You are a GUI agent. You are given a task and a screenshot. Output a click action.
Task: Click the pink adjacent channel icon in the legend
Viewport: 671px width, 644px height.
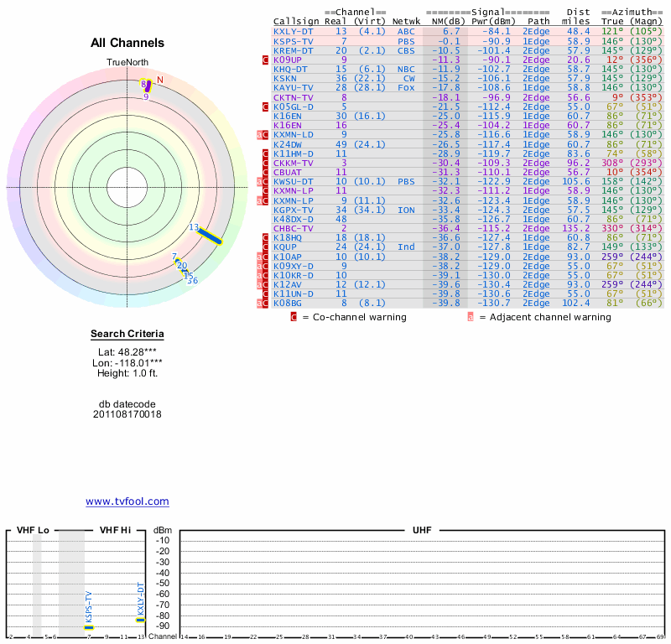471,317
